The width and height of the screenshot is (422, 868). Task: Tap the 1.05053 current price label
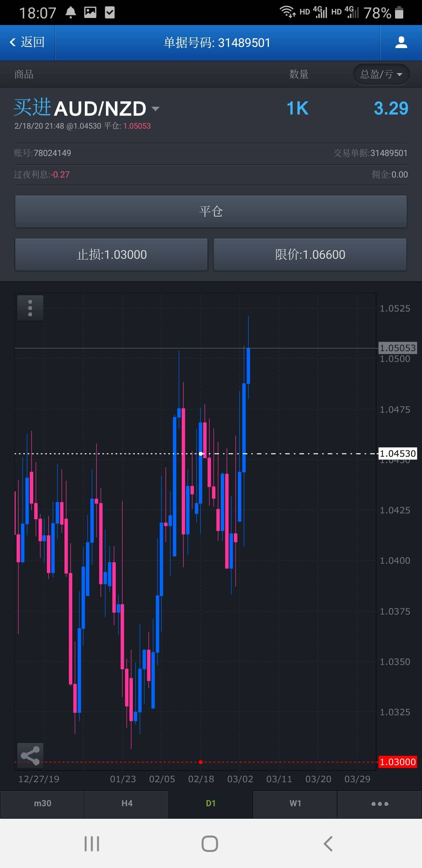398,348
